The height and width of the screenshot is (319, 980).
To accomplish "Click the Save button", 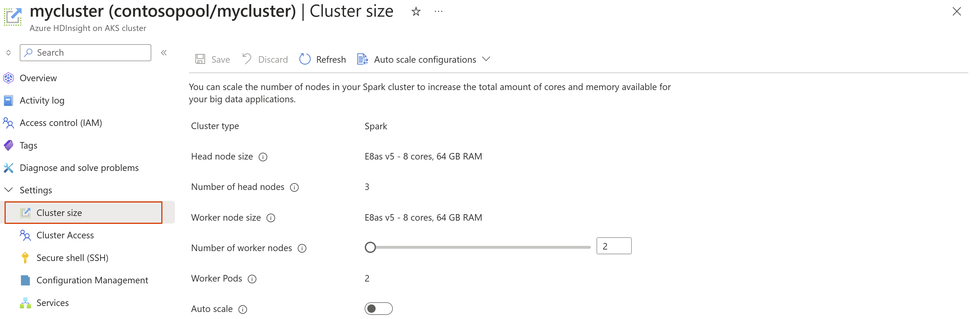I will tap(212, 60).
